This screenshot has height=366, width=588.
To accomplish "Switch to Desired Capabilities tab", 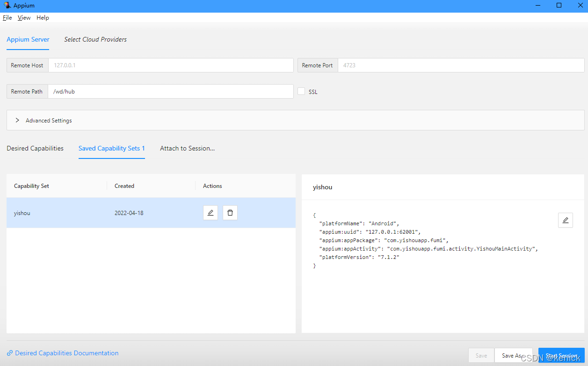I will click(35, 148).
